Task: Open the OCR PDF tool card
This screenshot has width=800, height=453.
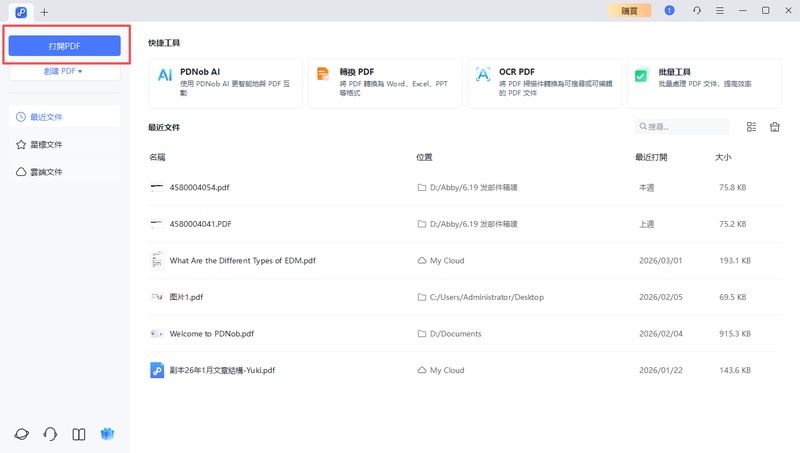Action: coord(545,82)
